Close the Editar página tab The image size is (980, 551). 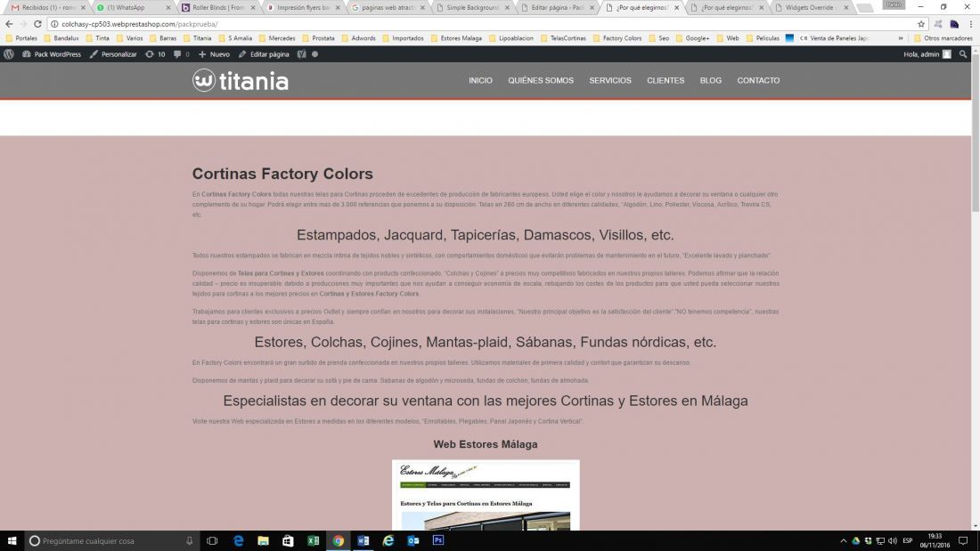[x=592, y=7]
